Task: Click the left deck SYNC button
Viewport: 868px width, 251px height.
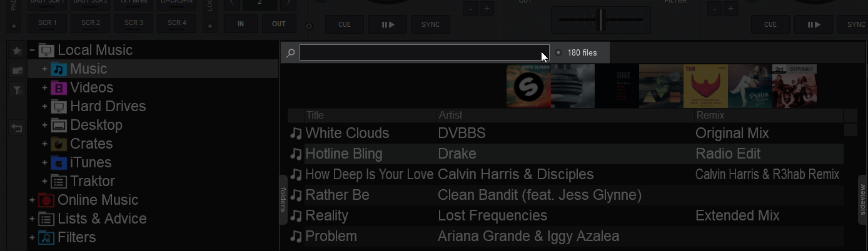Action: click(430, 24)
